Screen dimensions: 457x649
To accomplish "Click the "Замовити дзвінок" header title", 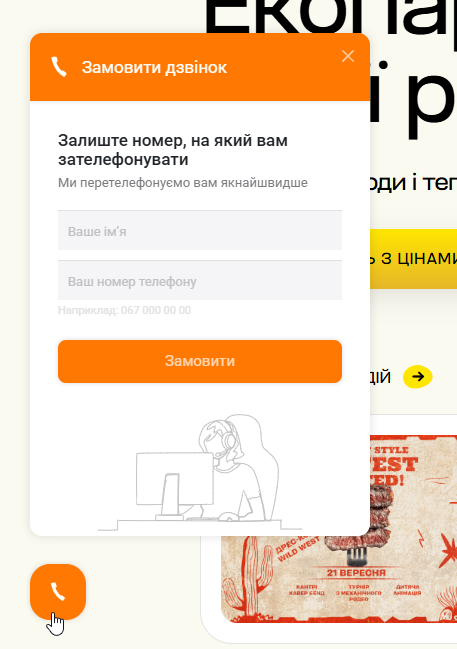I will [x=154, y=67].
